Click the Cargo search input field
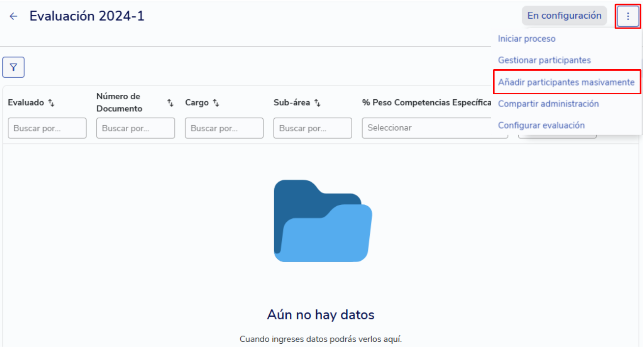The image size is (644, 354). [x=224, y=128]
